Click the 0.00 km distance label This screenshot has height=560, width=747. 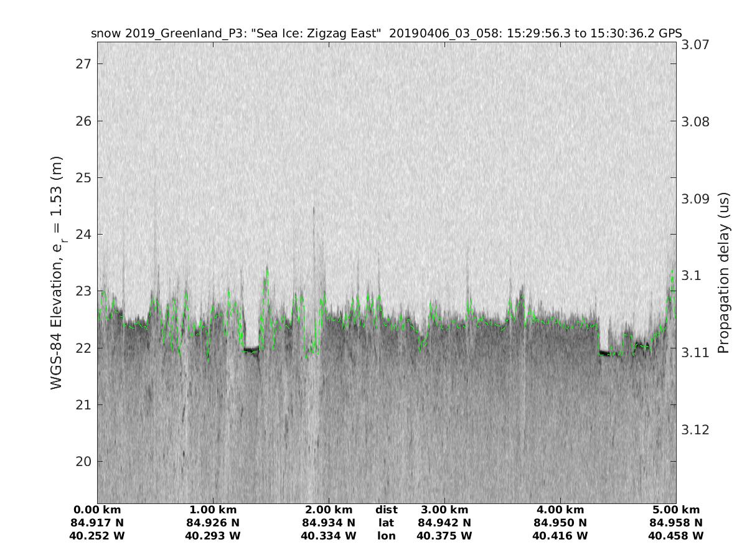[97, 510]
